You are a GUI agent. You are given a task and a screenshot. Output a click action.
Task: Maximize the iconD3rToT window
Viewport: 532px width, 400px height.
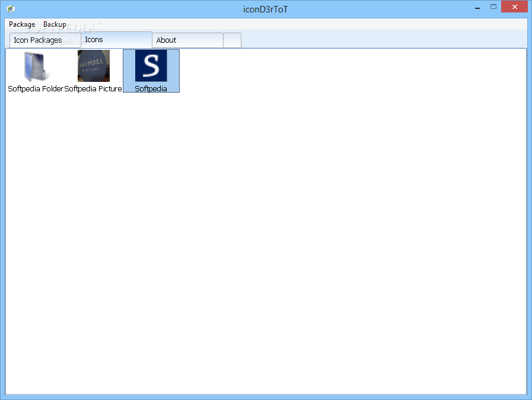[x=493, y=7]
